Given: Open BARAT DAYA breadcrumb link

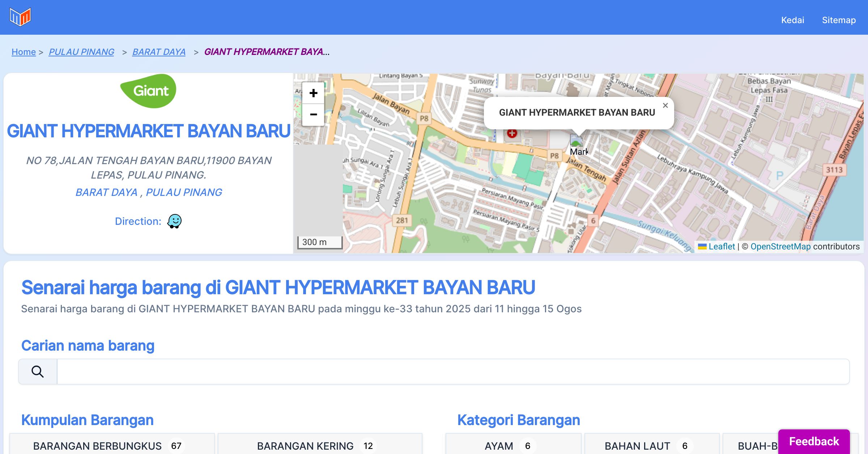Looking at the screenshot, I should (x=159, y=52).
